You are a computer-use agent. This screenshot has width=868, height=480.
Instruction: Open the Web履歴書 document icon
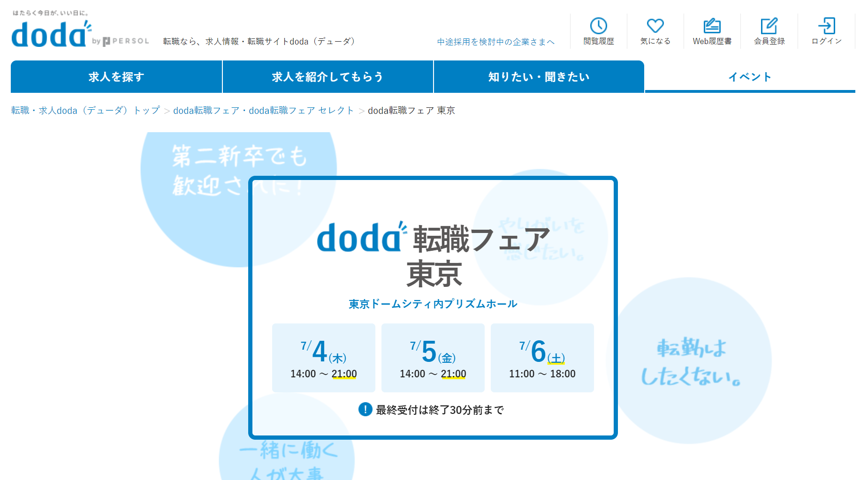[712, 25]
